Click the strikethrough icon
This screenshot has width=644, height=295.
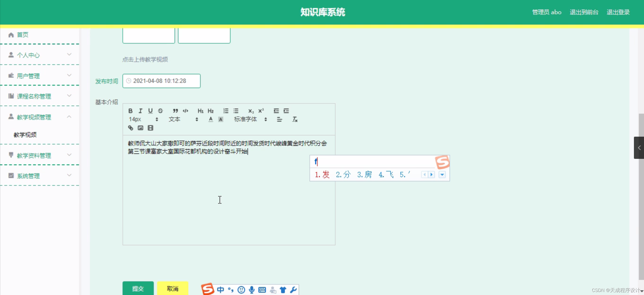point(160,111)
